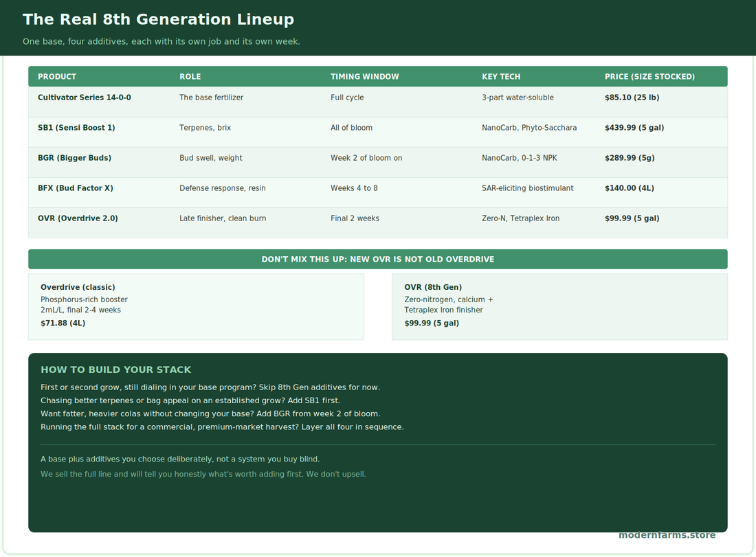Click the '$439.99 (5 gal)' price
Viewport: 756px width, 557px height.
(634, 128)
